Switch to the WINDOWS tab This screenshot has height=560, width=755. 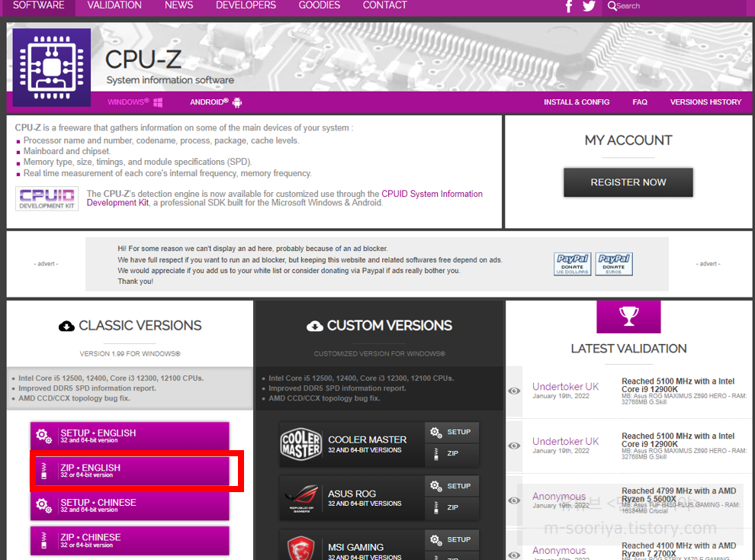click(x=135, y=102)
